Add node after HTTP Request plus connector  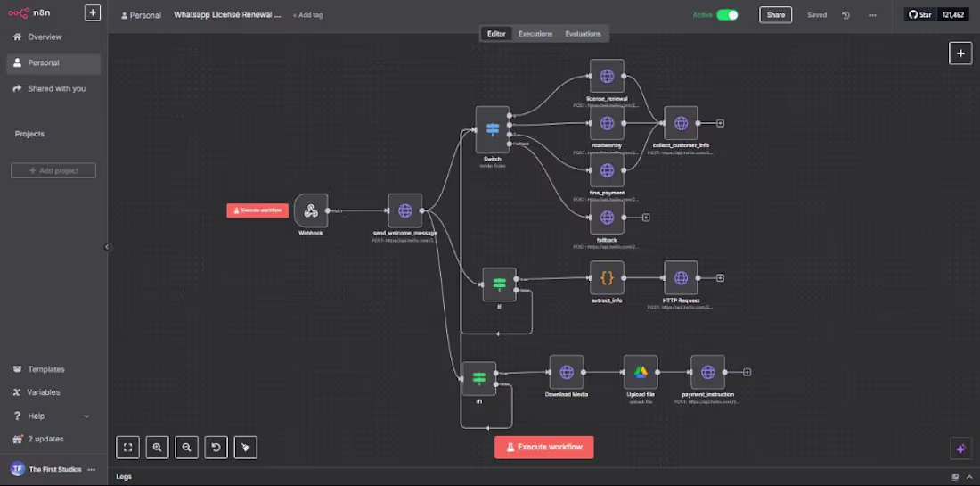(720, 277)
